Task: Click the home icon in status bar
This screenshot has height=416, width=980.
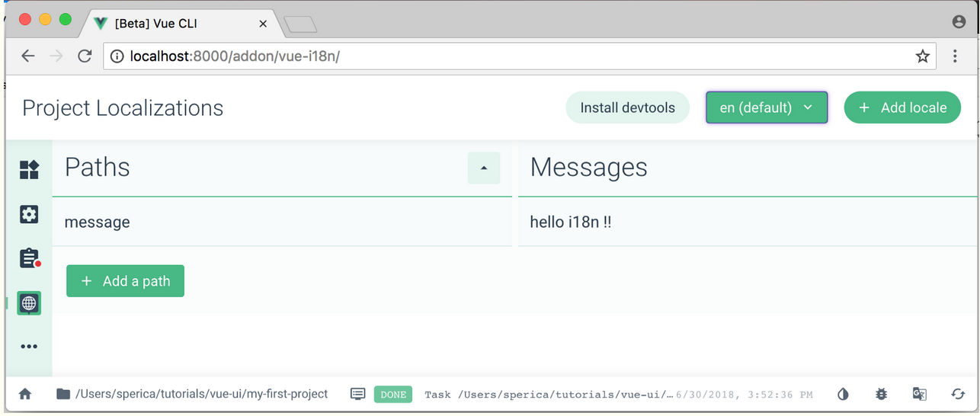Action: pos(25,394)
